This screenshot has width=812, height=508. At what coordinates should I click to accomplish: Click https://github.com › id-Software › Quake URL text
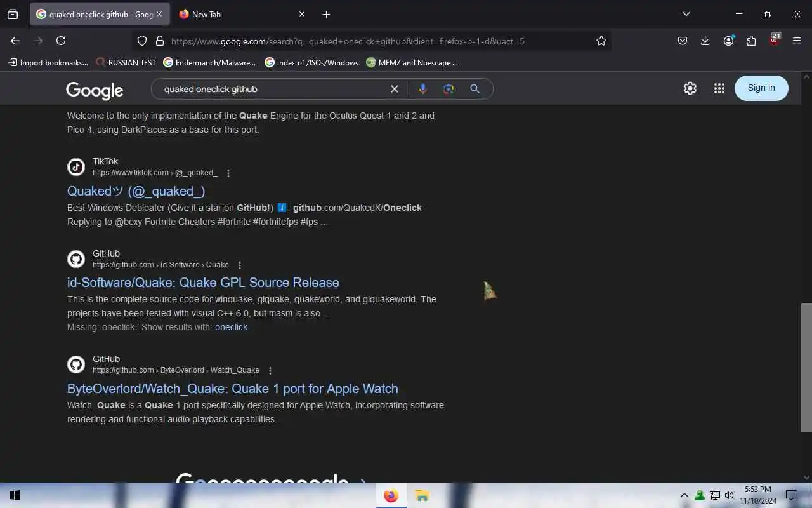[160, 265]
